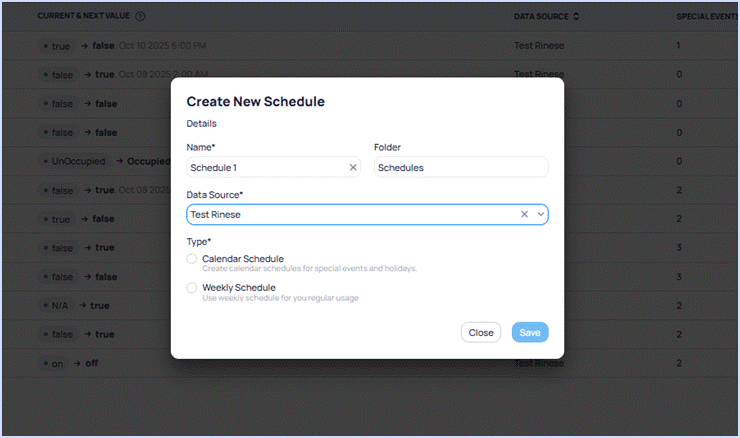Select the Weekly Schedule radio button
The height and width of the screenshot is (438, 740).
point(192,288)
